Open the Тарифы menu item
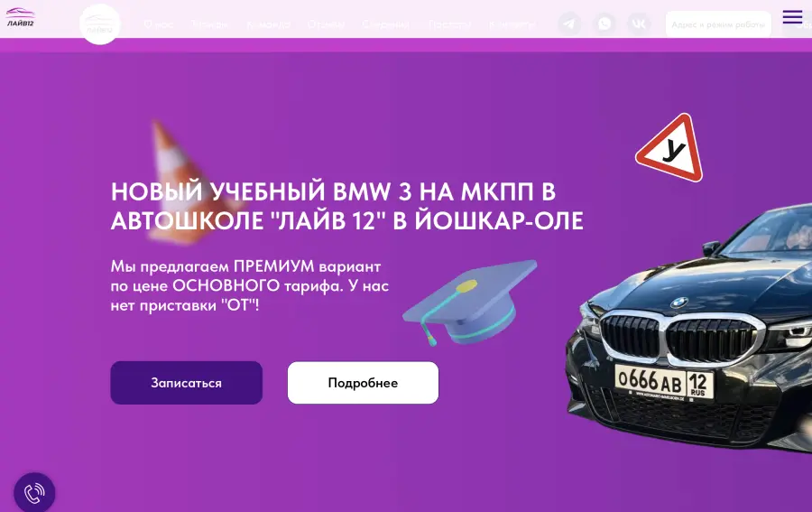 pyautogui.click(x=209, y=24)
